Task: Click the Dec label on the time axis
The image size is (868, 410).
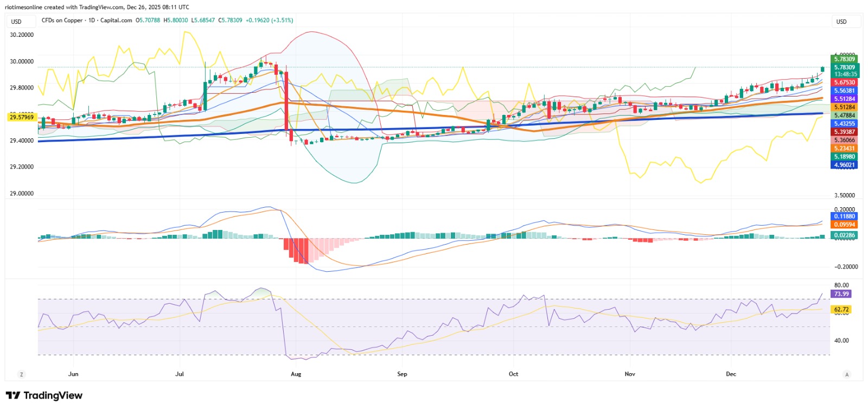Action: 731,374
